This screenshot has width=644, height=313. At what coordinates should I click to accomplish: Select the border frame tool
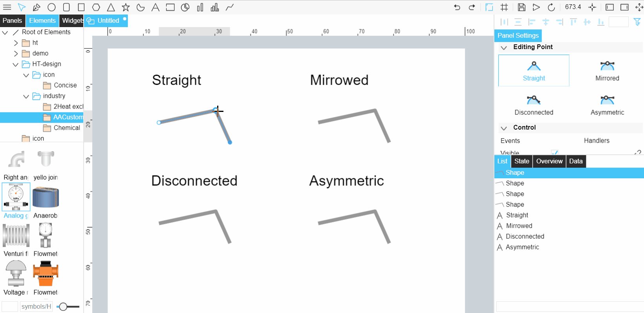click(x=170, y=7)
